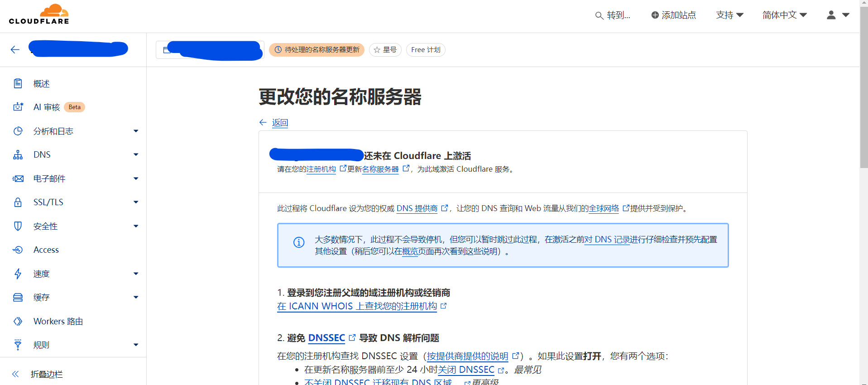Screen dimensions: 868x385
Task: Click the 折叠边栏 double chevron icon
Action: point(15,374)
